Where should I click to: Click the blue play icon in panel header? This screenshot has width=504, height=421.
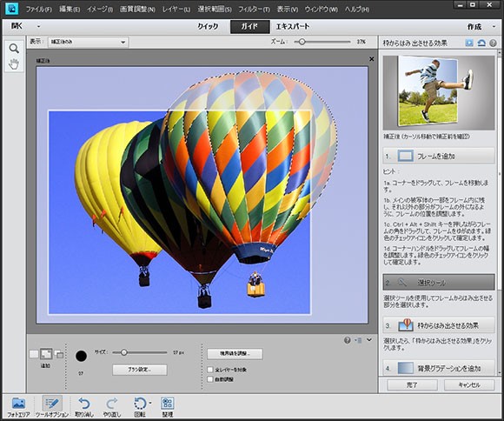click(x=469, y=43)
